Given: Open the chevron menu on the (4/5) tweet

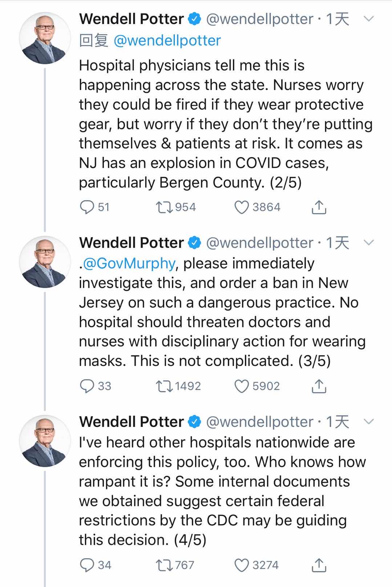Looking at the screenshot, I should (368, 422).
